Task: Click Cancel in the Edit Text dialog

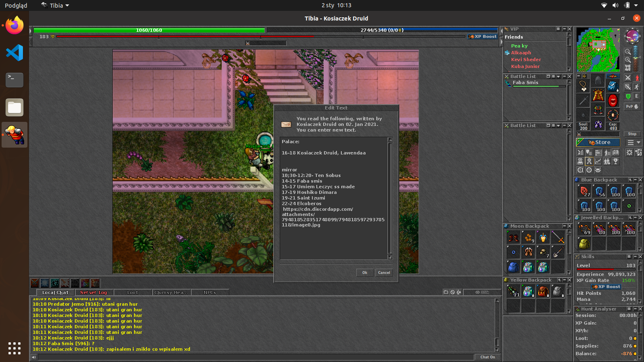Action: click(x=384, y=273)
